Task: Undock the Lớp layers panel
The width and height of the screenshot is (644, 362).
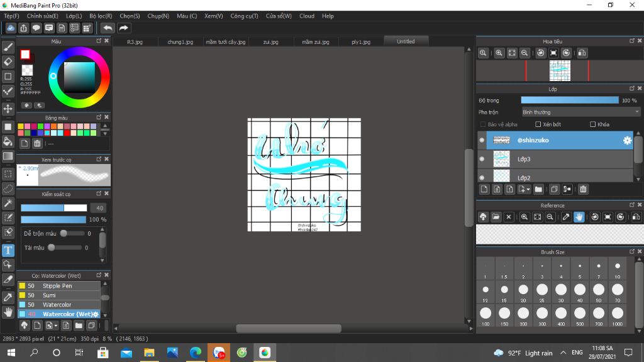Action: tap(631, 89)
